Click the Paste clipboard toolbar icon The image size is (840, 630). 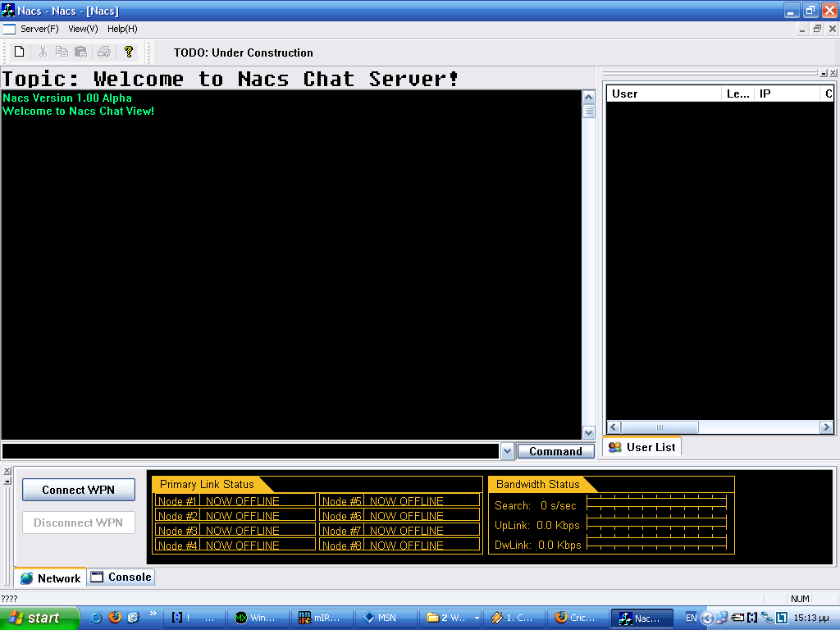pos(80,52)
